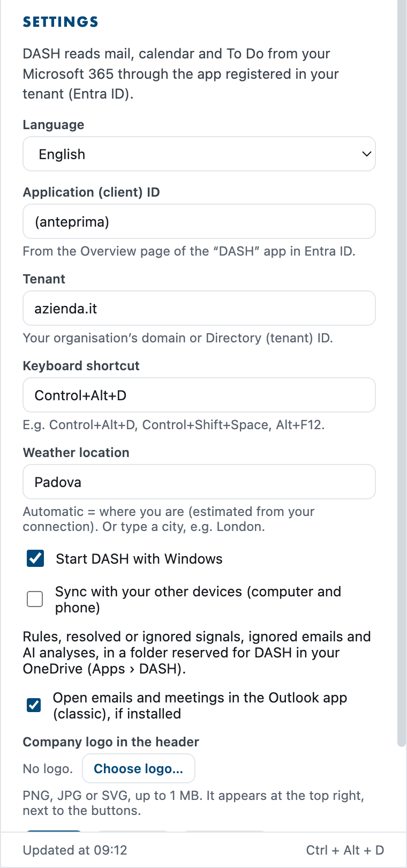
Task: Click the 'Keyboard shortcut' label
Action: (81, 365)
